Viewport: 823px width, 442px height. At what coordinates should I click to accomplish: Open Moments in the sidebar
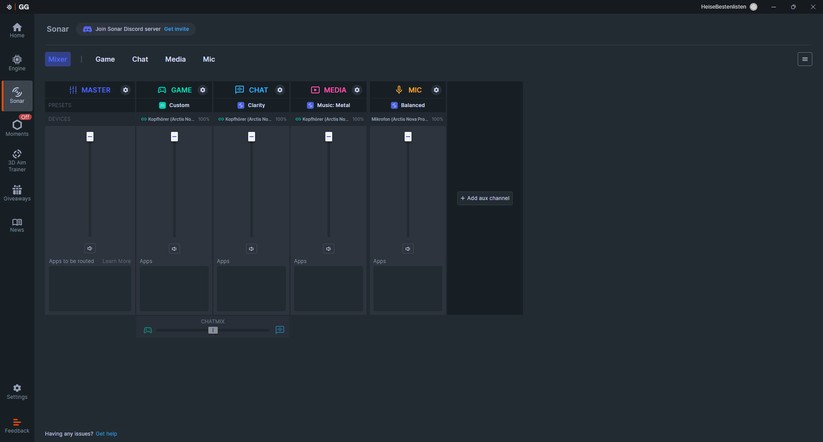(17, 128)
